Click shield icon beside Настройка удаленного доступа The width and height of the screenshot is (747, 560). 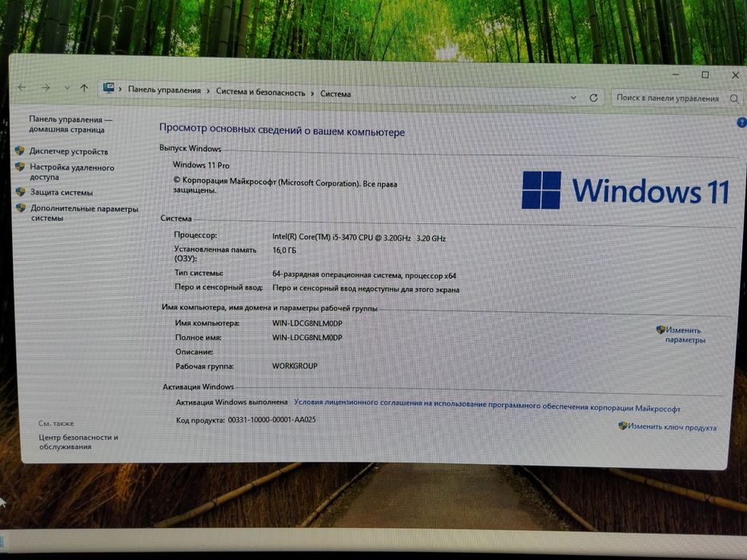coord(20,166)
